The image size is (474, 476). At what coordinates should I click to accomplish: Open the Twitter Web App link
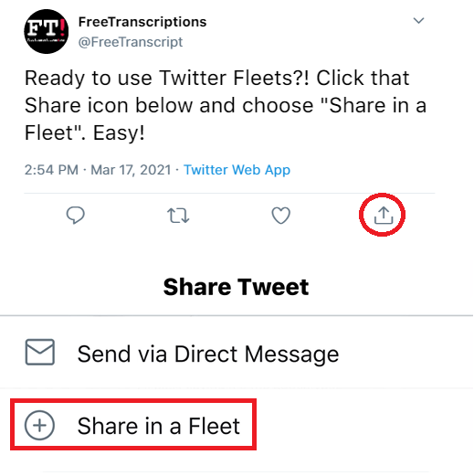point(237,170)
